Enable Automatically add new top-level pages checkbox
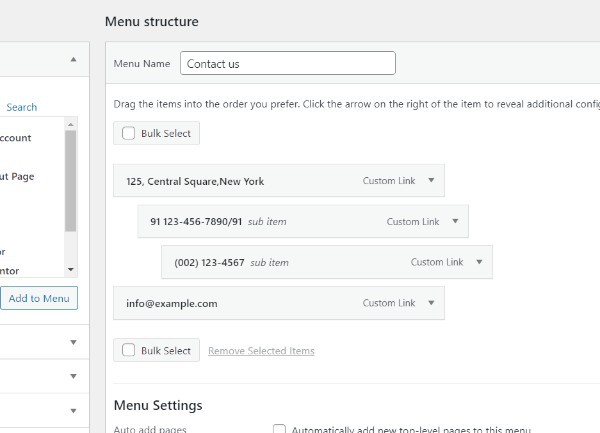The height and width of the screenshot is (433, 600). (279, 429)
